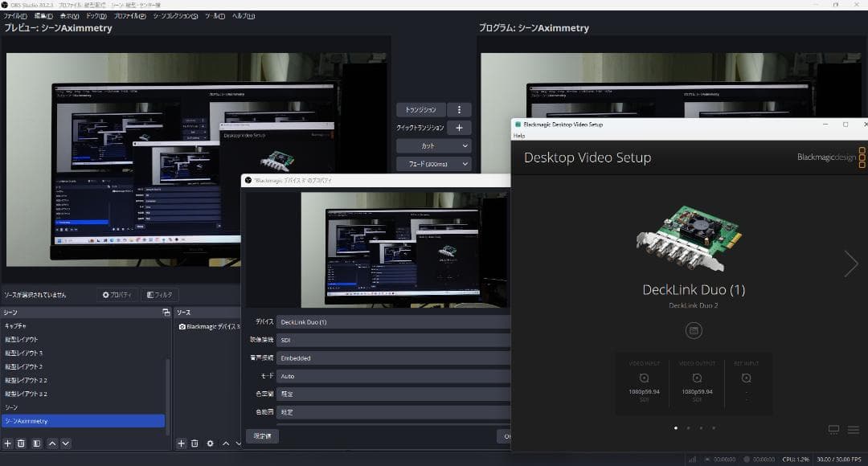The width and height of the screenshot is (868, 466).
Task: Click the CPU usage readout in the status bar
Action: pyautogui.click(x=796, y=460)
